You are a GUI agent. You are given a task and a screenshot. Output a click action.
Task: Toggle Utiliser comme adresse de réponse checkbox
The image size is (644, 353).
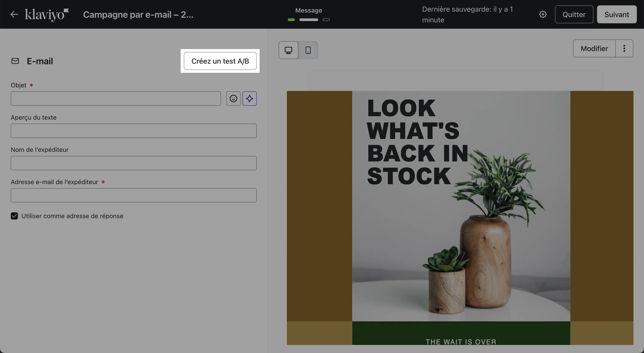tap(14, 216)
